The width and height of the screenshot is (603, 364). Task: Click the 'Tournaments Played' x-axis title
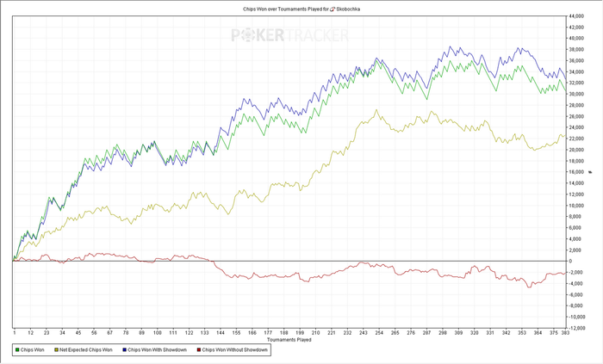[289, 340]
